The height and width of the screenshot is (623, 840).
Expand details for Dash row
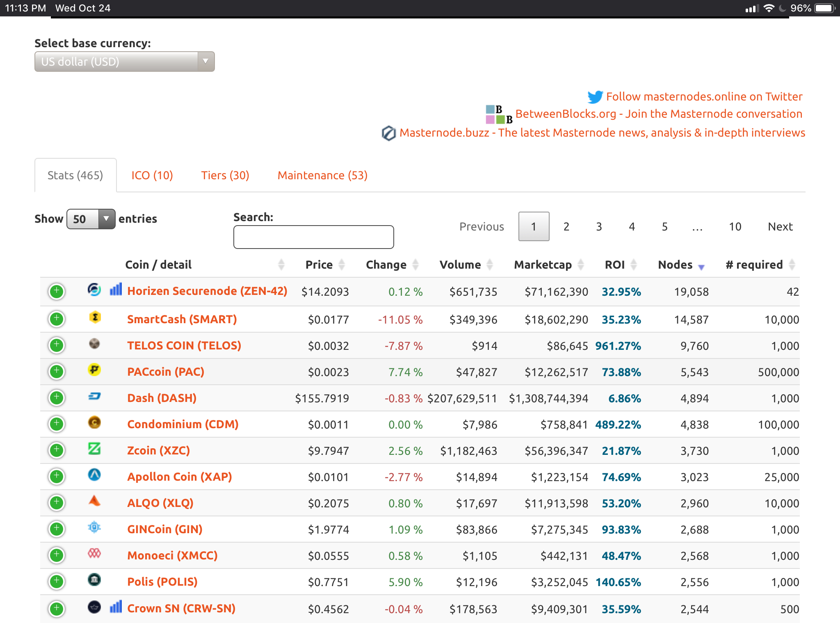click(57, 398)
